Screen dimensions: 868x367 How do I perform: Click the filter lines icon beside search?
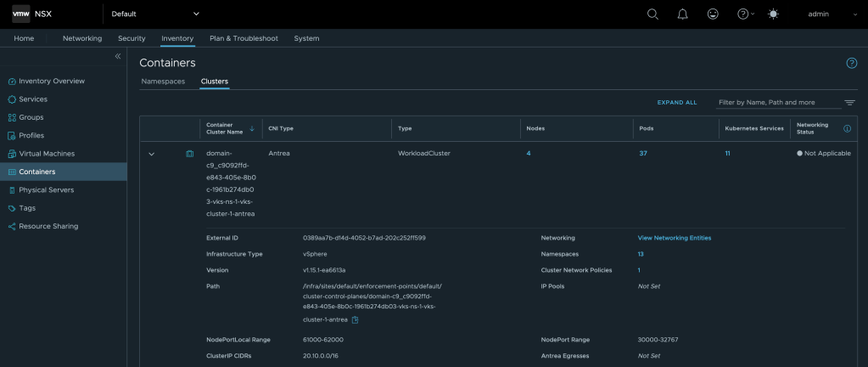pos(849,103)
